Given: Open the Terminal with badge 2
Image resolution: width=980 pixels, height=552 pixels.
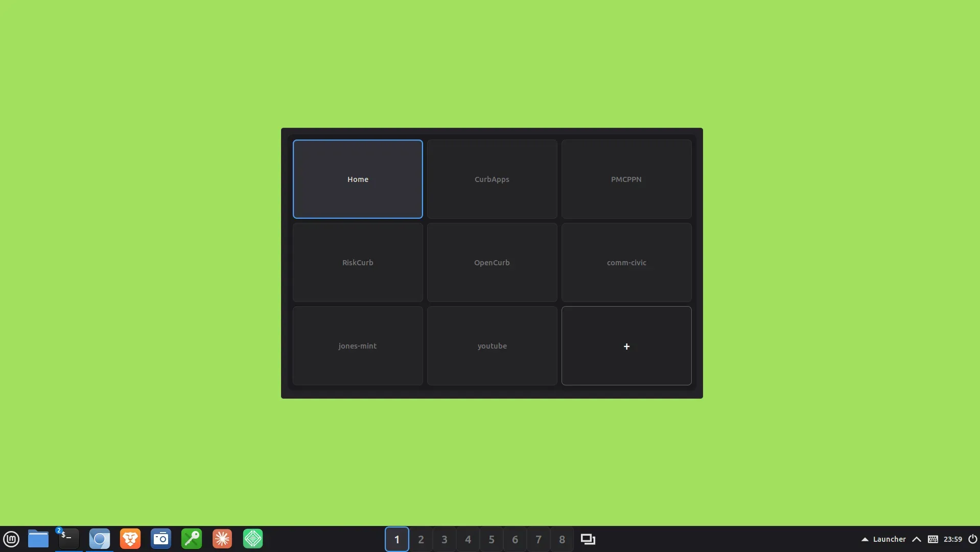Looking at the screenshot, I should [x=68, y=539].
